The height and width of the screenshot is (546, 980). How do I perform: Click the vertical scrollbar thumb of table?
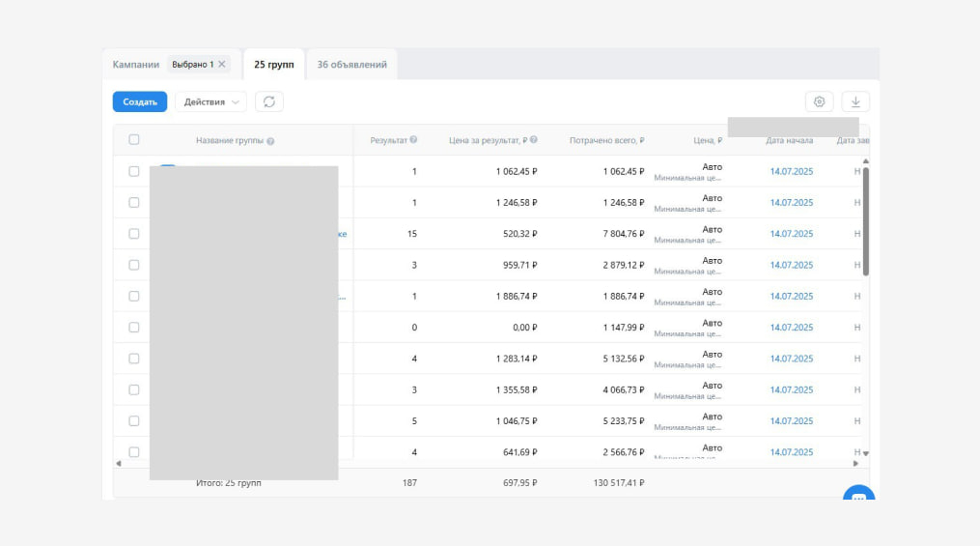pyautogui.click(x=865, y=220)
